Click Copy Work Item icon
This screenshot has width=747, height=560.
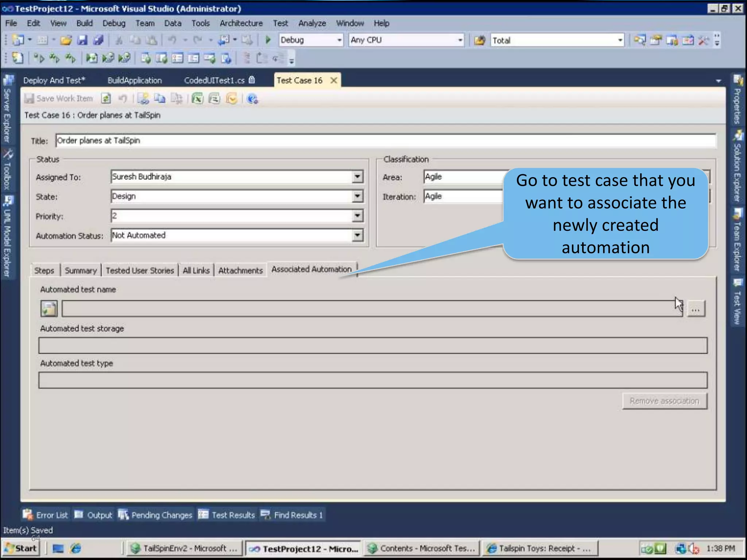coord(159,98)
